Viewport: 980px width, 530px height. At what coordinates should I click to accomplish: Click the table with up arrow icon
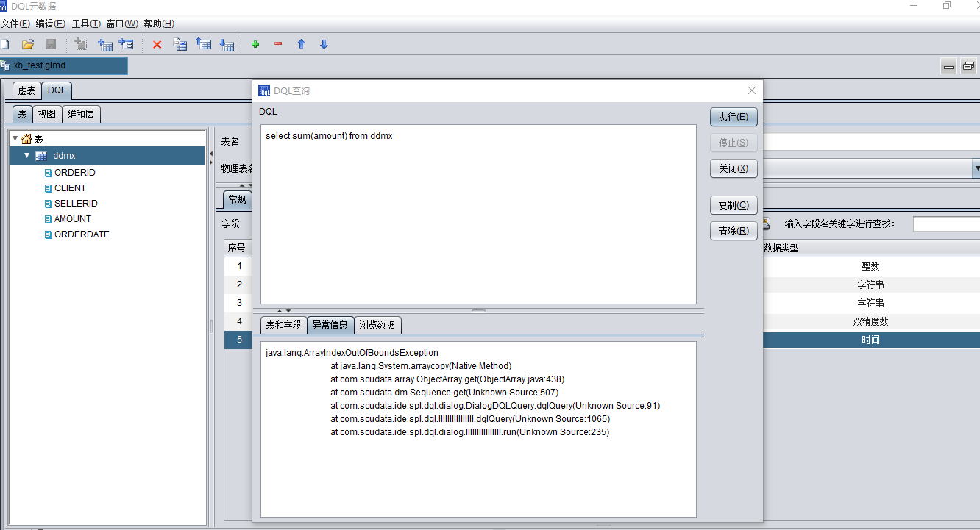[x=204, y=44]
